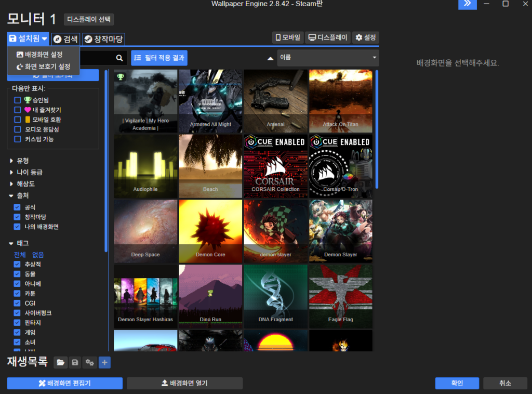Viewport: 532px width, 394px height.
Task: Click trophy badge on Vigilante wallpaper
Action: (x=121, y=76)
